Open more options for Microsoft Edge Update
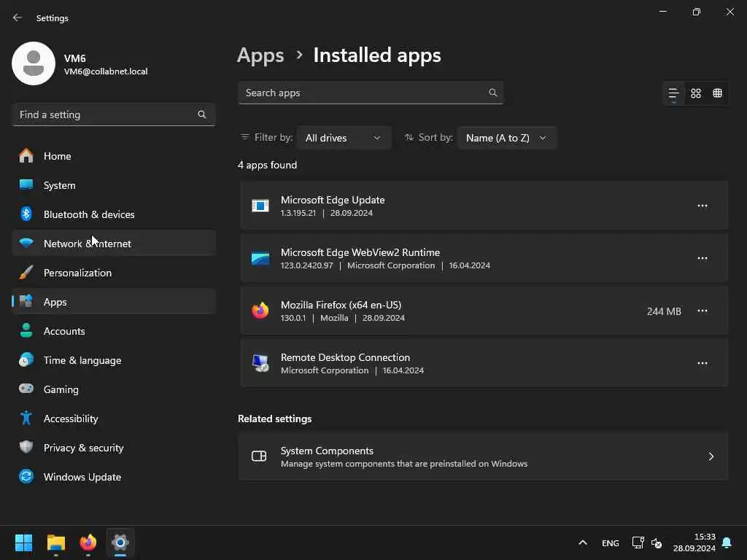 pyautogui.click(x=703, y=206)
